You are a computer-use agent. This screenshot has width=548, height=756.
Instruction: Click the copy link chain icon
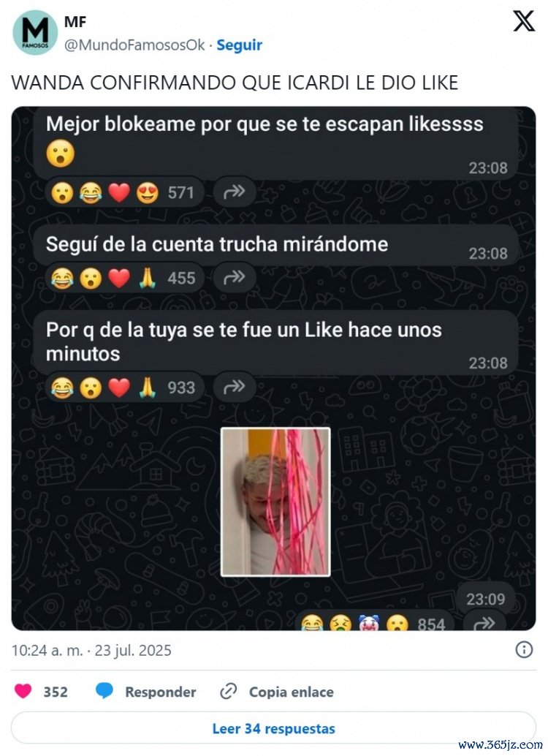tap(227, 692)
